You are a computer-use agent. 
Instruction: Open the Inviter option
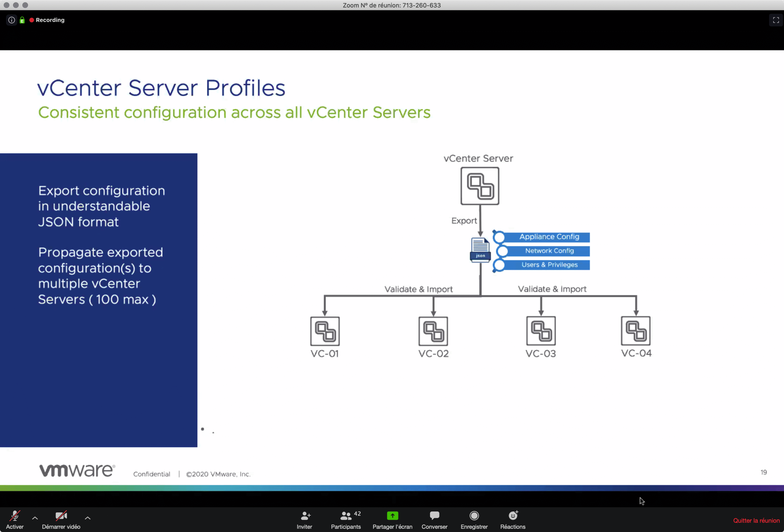305,519
